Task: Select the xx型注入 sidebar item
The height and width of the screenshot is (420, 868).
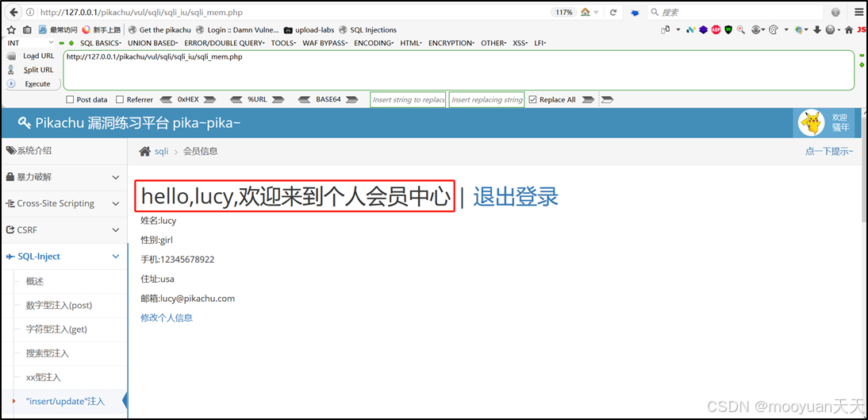Action: point(43,377)
